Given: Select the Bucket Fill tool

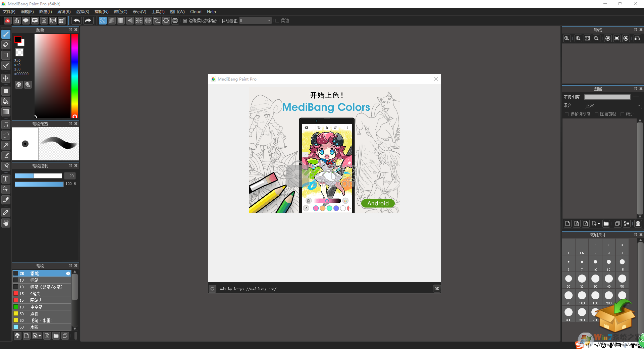Looking at the screenshot, I should (6, 101).
